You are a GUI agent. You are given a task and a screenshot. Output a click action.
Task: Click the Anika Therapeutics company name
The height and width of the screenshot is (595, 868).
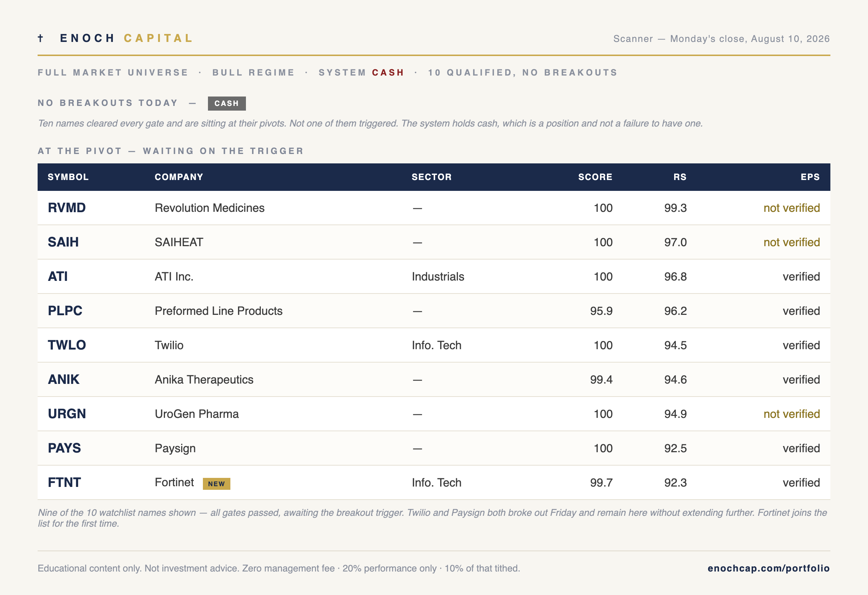(x=204, y=380)
